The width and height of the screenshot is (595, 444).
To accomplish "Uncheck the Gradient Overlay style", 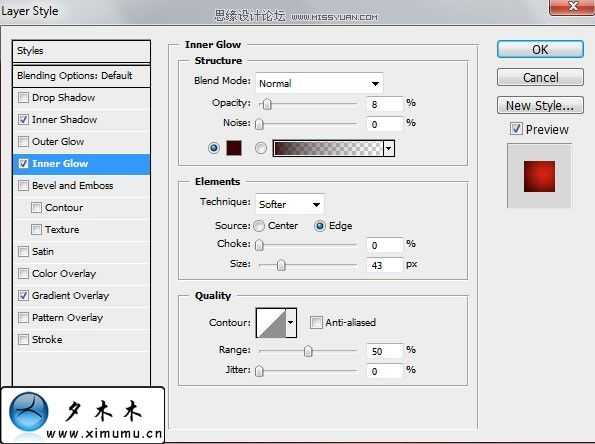I will 23,295.
